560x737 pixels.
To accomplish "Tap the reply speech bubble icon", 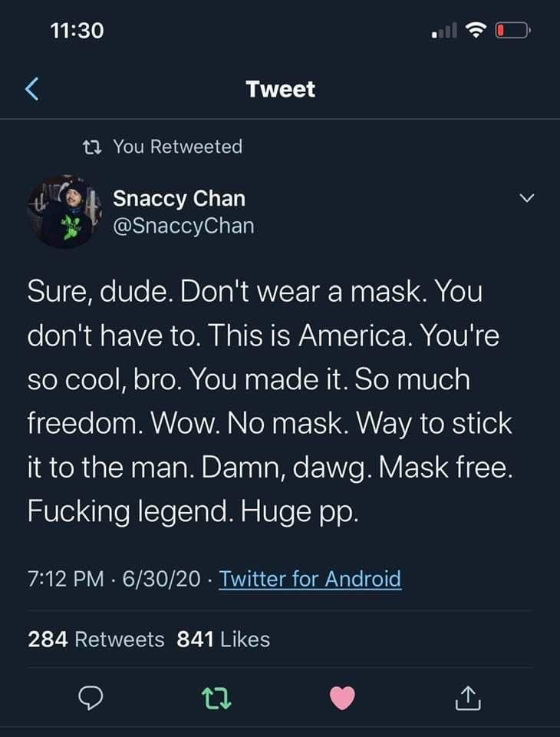I will pyautogui.click(x=91, y=698).
